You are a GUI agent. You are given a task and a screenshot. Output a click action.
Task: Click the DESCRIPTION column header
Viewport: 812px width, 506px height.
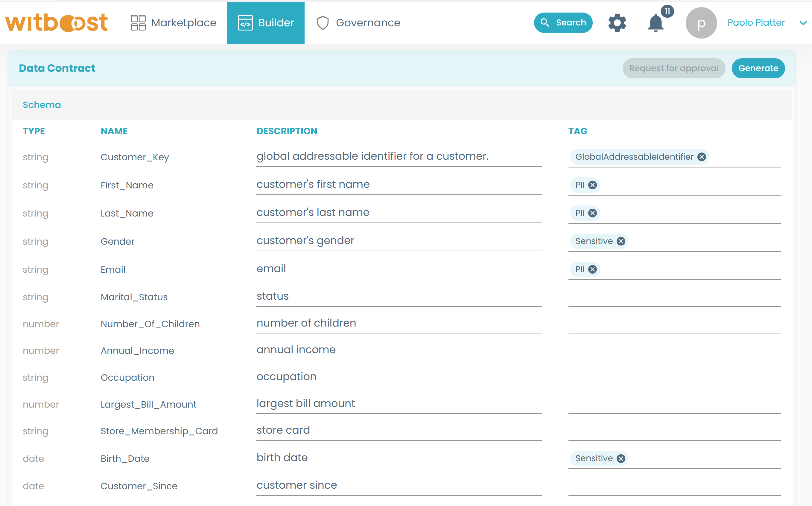287,131
